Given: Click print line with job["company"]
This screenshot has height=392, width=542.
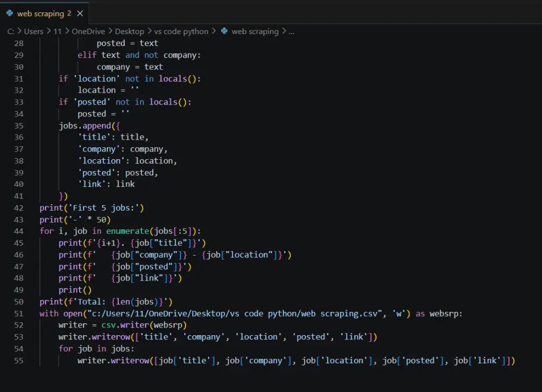Looking at the screenshot, I should click(175, 254).
